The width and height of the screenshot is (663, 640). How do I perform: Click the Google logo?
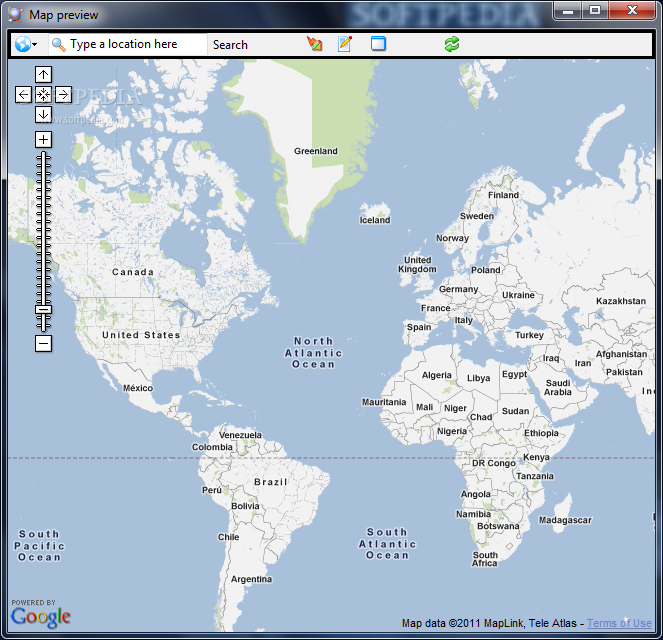tap(41, 617)
